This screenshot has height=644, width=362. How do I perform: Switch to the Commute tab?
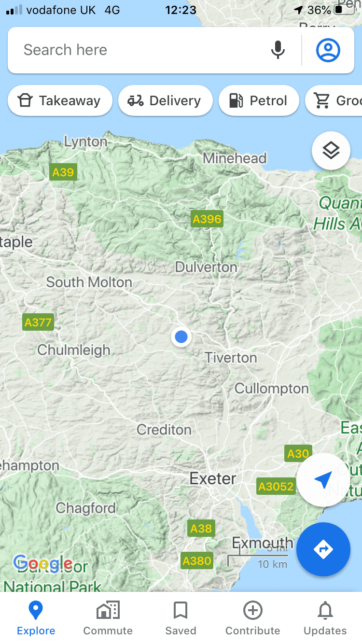[x=108, y=618]
